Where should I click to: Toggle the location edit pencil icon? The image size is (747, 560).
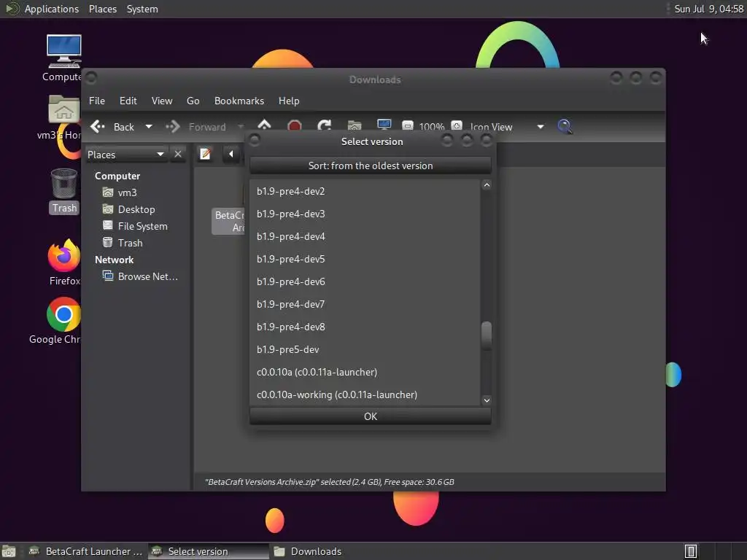pos(205,154)
